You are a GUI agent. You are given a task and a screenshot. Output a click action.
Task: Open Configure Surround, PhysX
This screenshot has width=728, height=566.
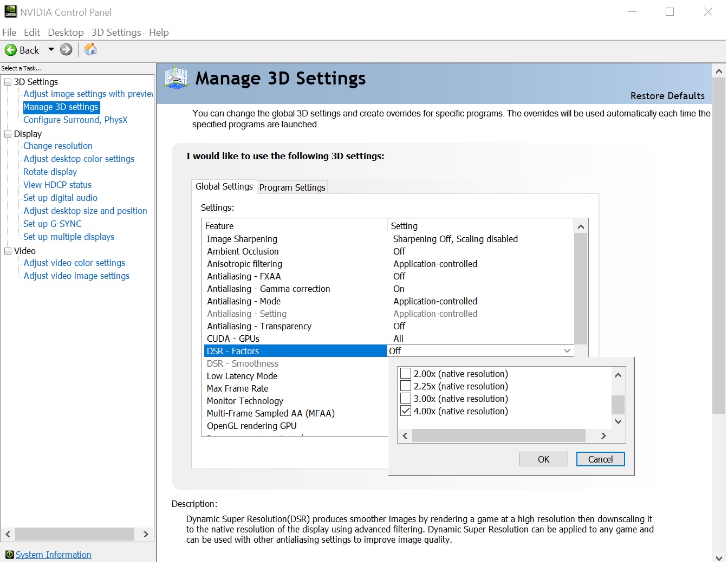75,120
